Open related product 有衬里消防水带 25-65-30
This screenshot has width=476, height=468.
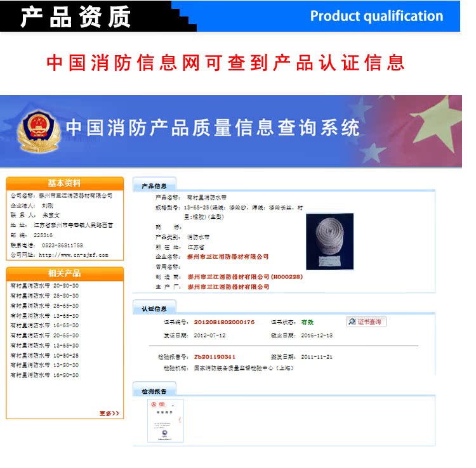pyautogui.click(x=44, y=306)
